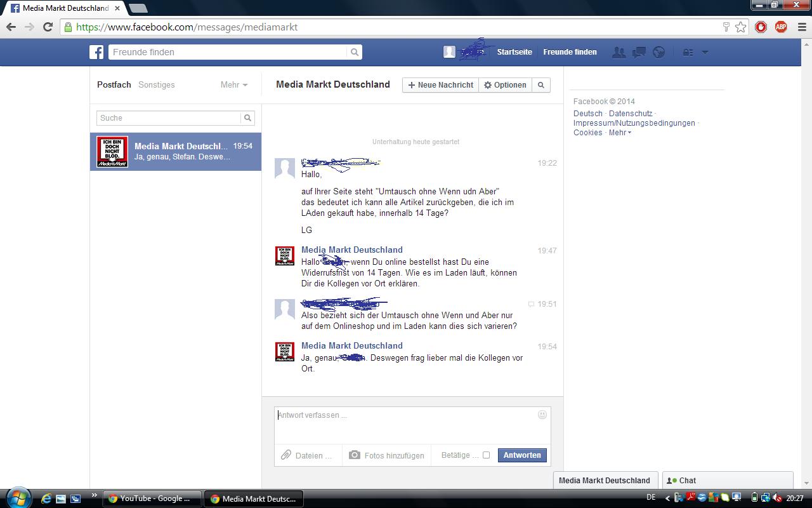Viewport: 812px width, 508px height.
Task: Click the taskbar clock 20:27
Action: click(x=795, y=498)
